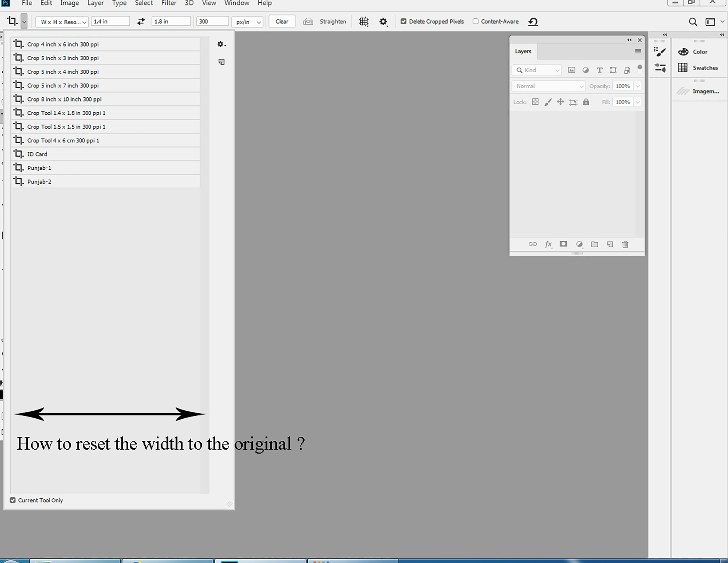Open the Filter menu
The height and width of the screenshot is (563, 728).
[169, 3]
